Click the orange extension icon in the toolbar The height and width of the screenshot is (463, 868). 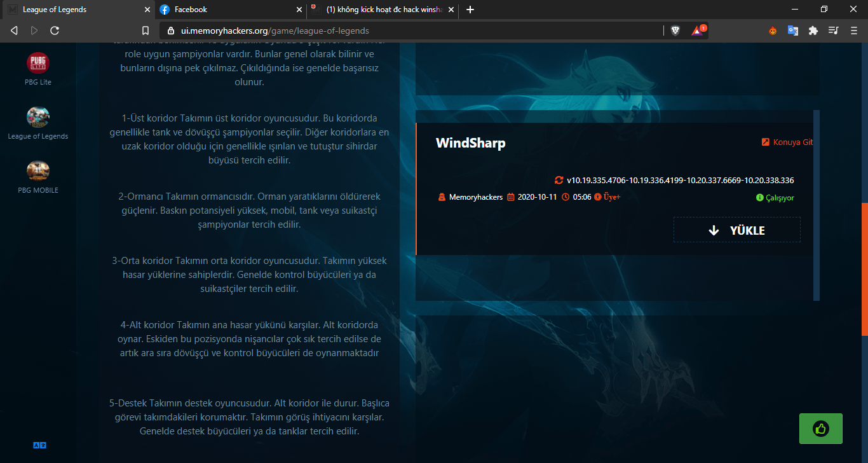(x=773, y=31)
